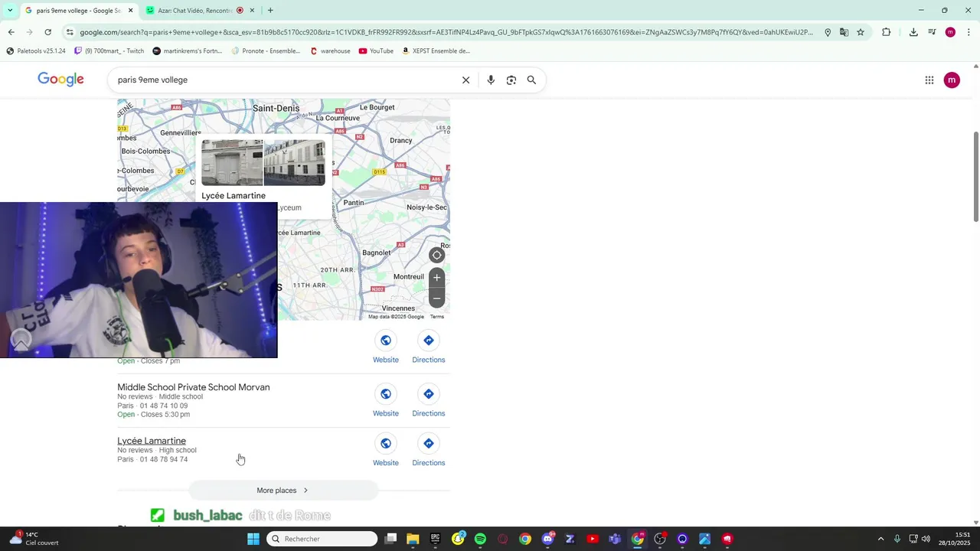Open Website for Lycée Lamartine
The width and height of the screenshot is (980, 551).
386,451
